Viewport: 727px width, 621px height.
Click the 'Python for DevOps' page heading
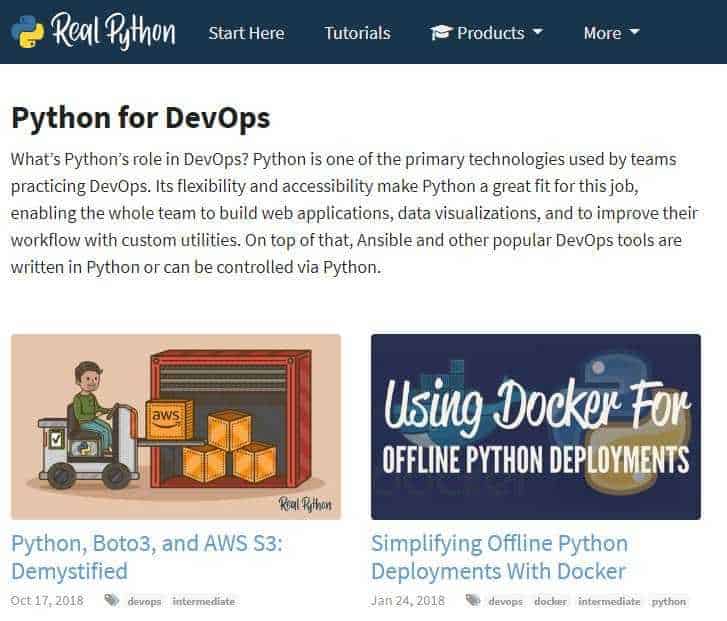point(140,118)
